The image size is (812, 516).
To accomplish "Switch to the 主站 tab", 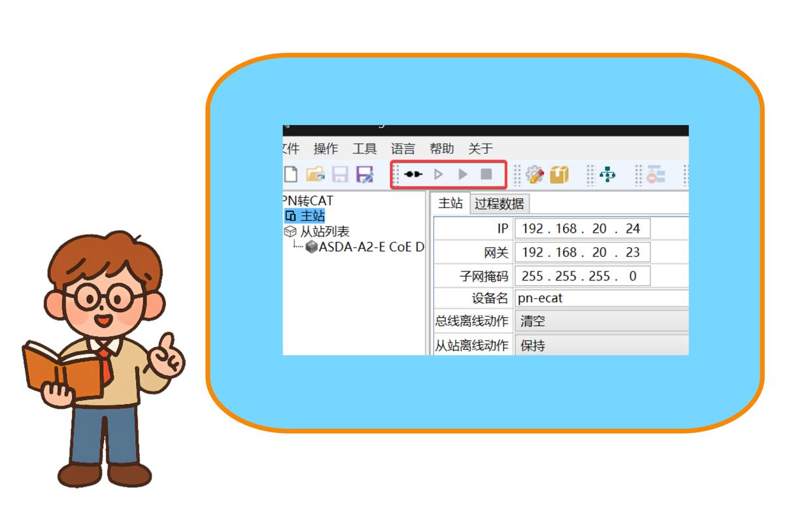I will click(450, 203).
